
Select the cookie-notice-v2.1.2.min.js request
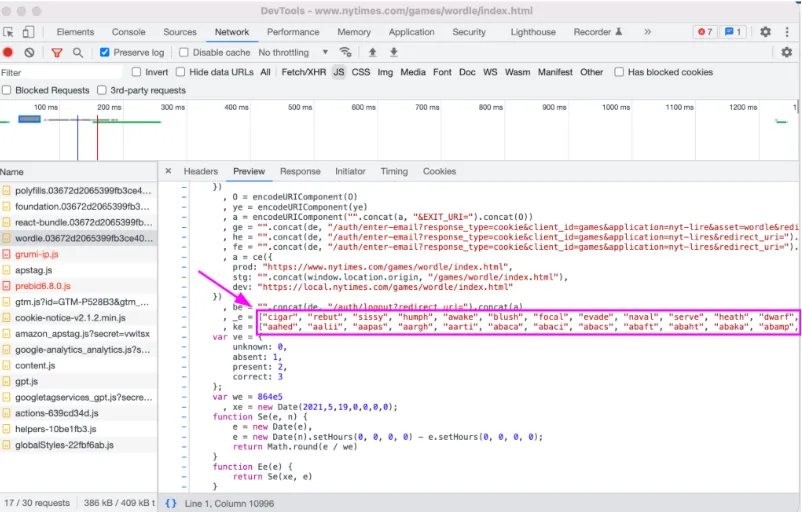click(x=78, y=317)
